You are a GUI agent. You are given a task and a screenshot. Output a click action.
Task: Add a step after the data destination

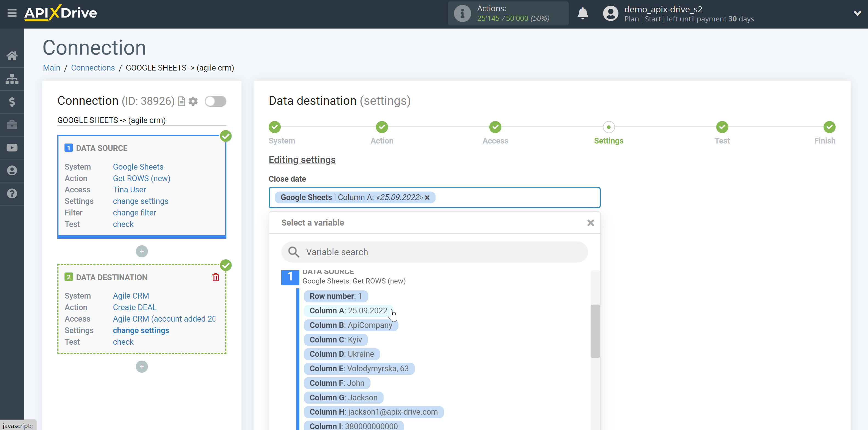pyautogui.click(x=142, y=367)
